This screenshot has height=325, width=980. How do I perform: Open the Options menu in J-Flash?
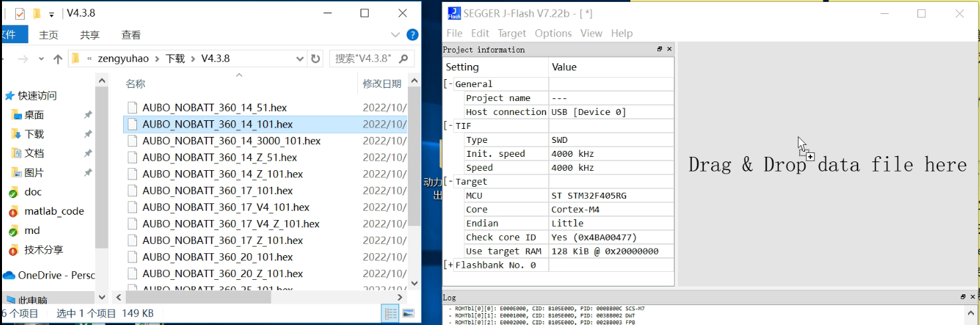(553, 33)
